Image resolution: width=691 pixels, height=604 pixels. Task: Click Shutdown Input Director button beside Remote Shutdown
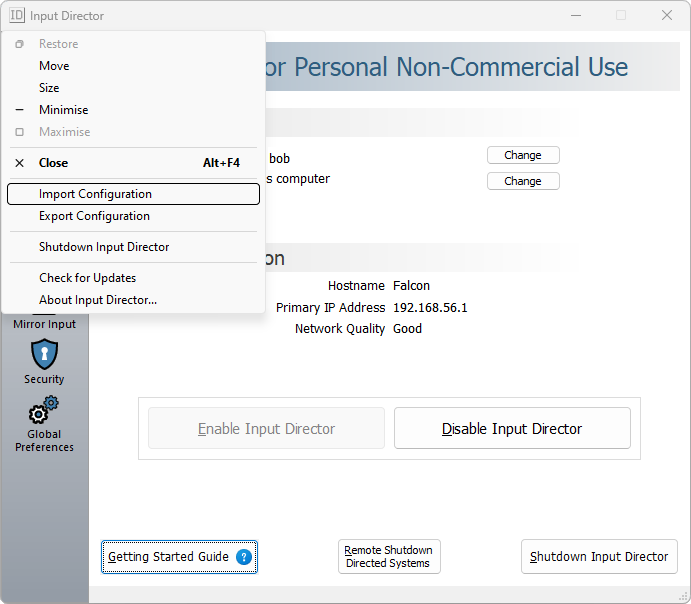[x=599, y=557]
